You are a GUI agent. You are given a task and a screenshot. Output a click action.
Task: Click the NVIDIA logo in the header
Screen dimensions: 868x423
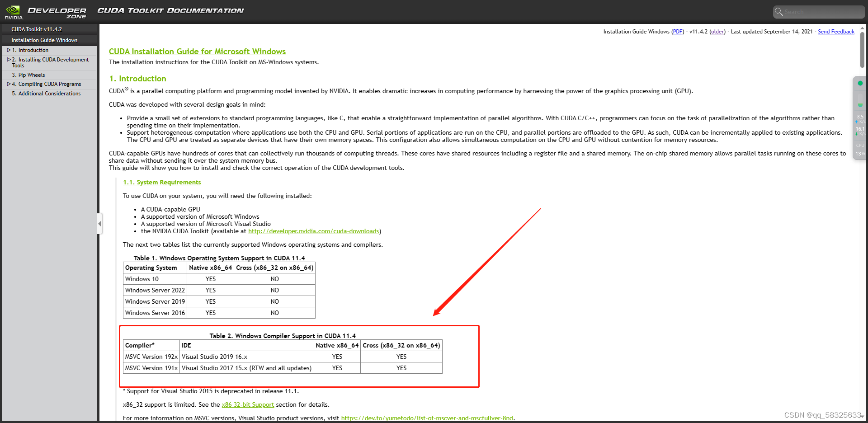tap(14, 12)
